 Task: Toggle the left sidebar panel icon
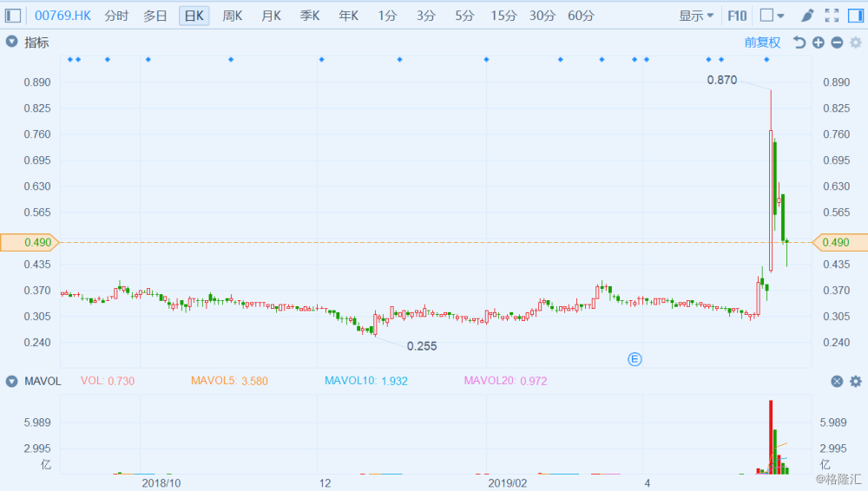pos(13,16)
